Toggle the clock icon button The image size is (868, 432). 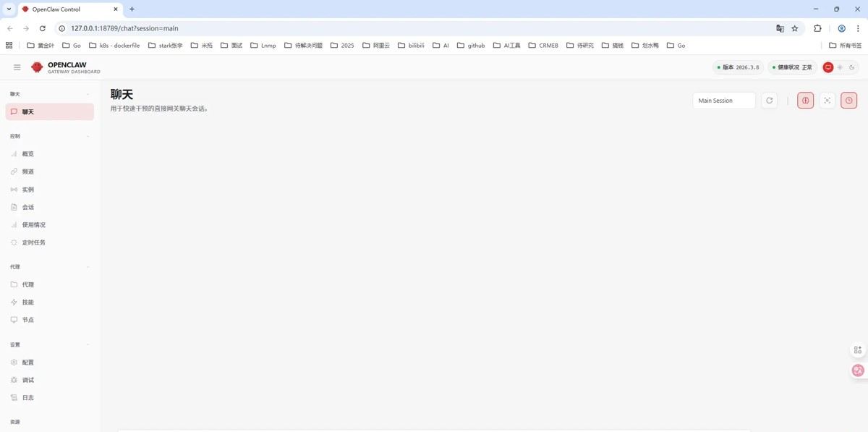coord(848,101)
